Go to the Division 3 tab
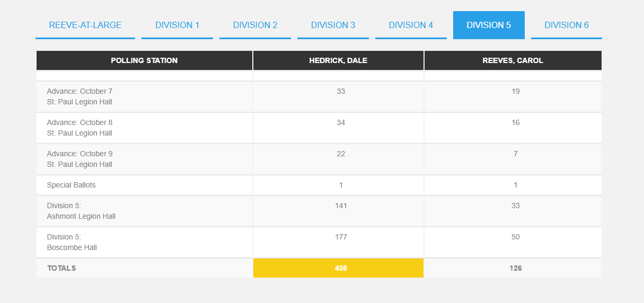Image resolution: width=644 pixels, height=303 pixels. tap(333, 25)
